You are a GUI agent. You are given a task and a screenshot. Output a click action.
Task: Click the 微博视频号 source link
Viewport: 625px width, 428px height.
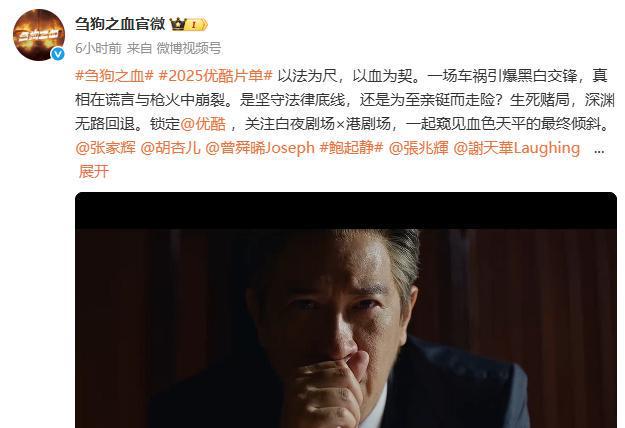(x=189, y=49)
